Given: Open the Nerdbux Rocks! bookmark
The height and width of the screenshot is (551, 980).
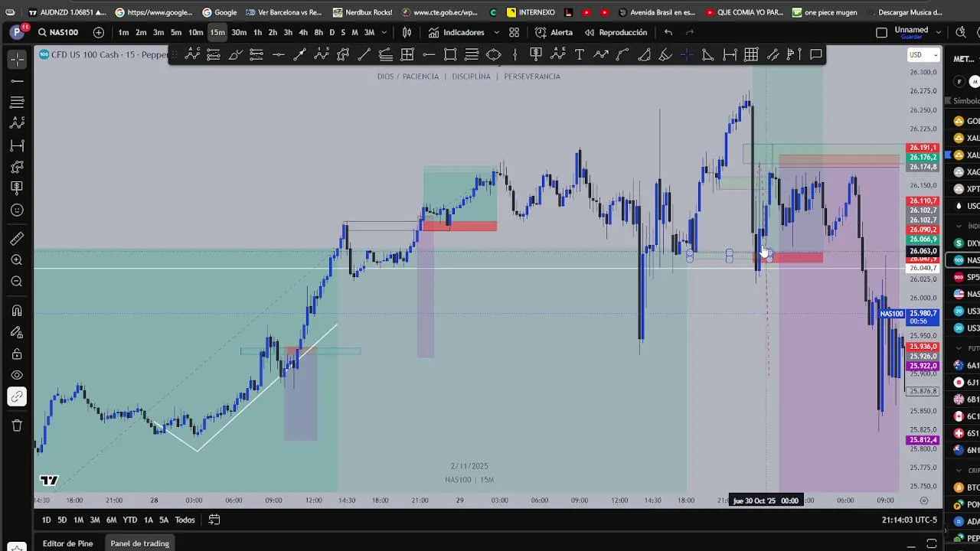Looking at the screenshot, I should (362, 12).
